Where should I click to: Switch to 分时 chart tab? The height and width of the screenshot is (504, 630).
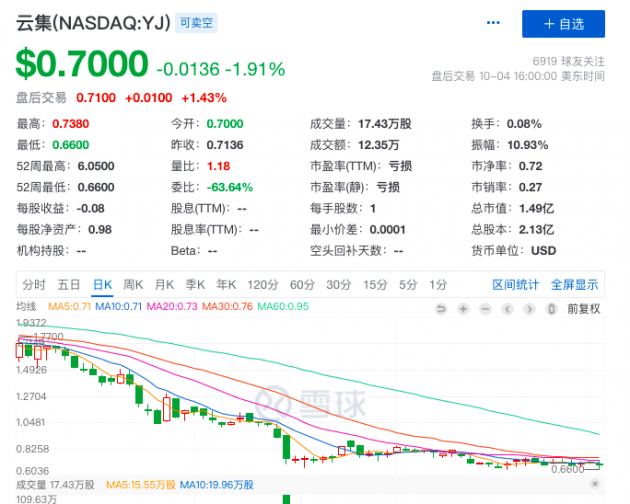[34, 285]
